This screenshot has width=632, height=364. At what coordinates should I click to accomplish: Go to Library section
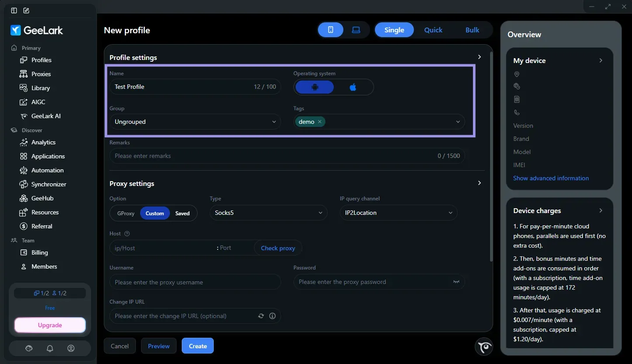click(x=41, y=88)
